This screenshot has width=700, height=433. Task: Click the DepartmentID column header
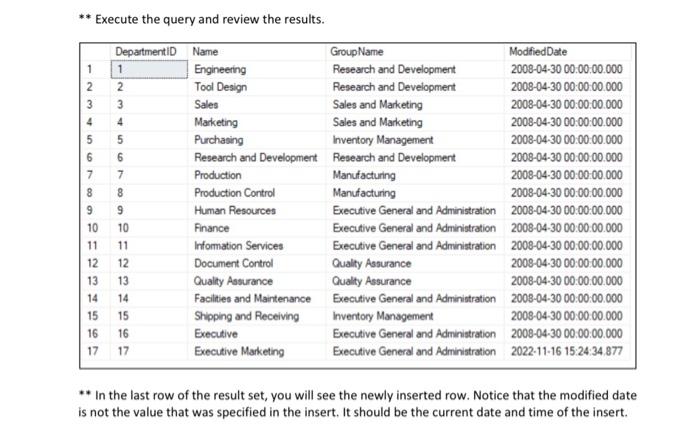point(149,52)
